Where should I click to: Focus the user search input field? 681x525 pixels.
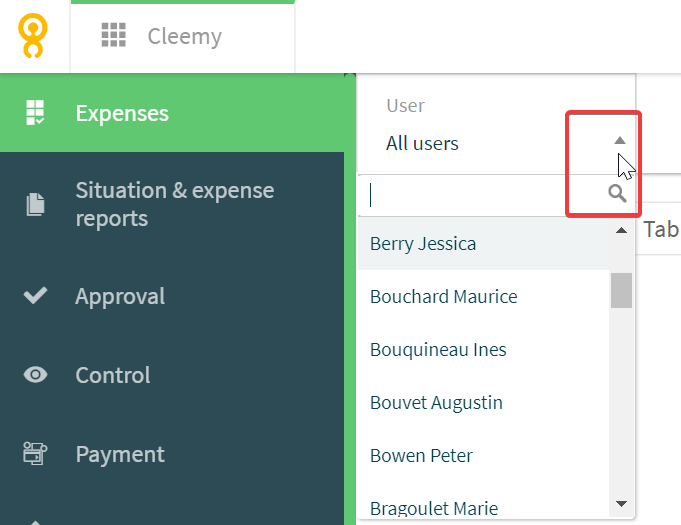pyautogui.click(x=482, y=195)
